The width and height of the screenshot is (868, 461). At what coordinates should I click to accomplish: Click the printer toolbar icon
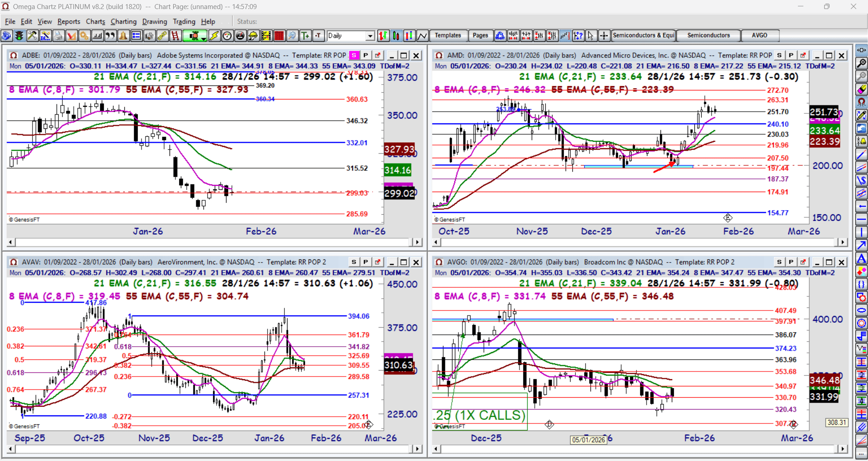pos(58,36)
